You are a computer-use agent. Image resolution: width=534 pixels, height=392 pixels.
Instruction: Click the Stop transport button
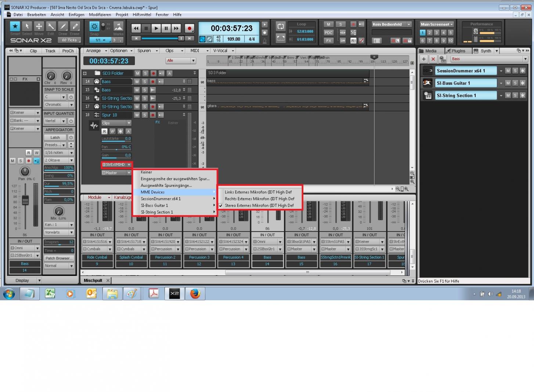click(x=146, y=28)
